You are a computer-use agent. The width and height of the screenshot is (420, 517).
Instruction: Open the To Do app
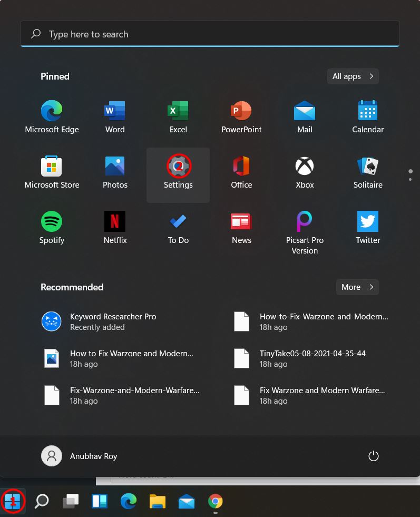[x=178, y=228]
